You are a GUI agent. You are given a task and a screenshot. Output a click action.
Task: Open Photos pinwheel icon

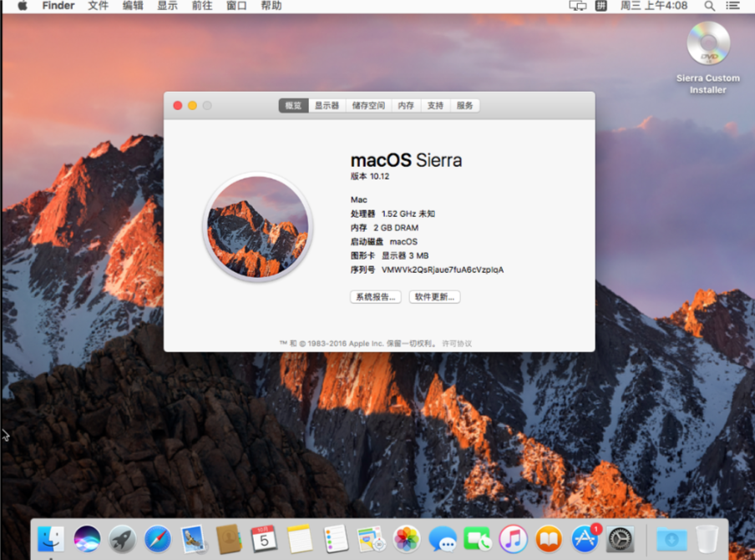click(407, 539)
